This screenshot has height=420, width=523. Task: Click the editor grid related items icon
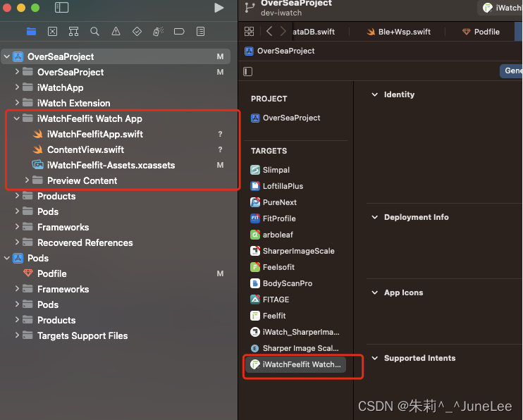(249, 32)
